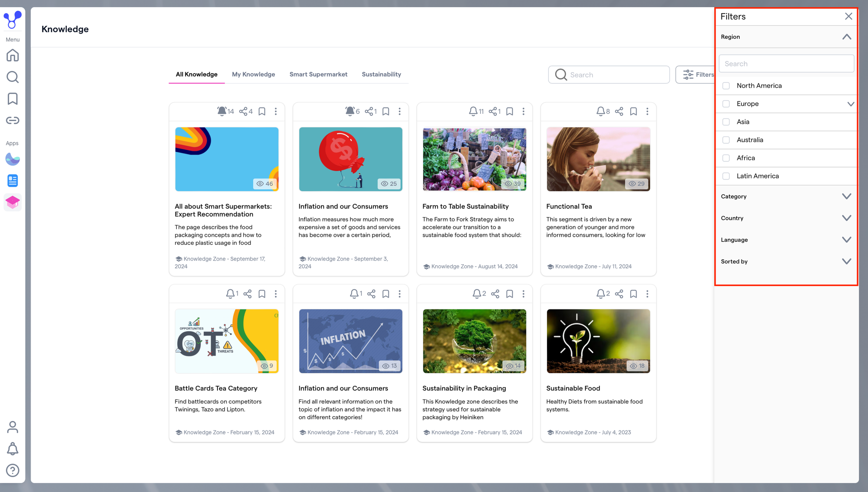
Task: Open the Home icon in left sidebar
Action: tap(13, 55)
